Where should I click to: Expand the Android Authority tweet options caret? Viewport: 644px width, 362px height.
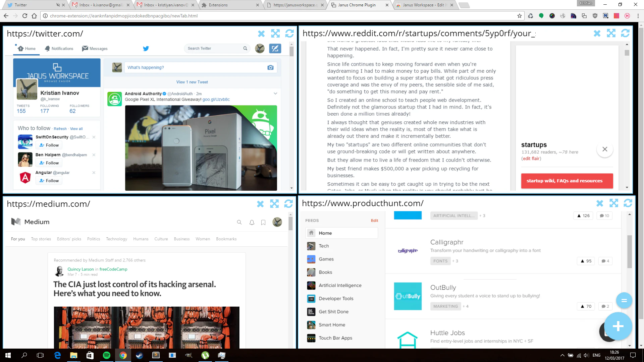275,94
